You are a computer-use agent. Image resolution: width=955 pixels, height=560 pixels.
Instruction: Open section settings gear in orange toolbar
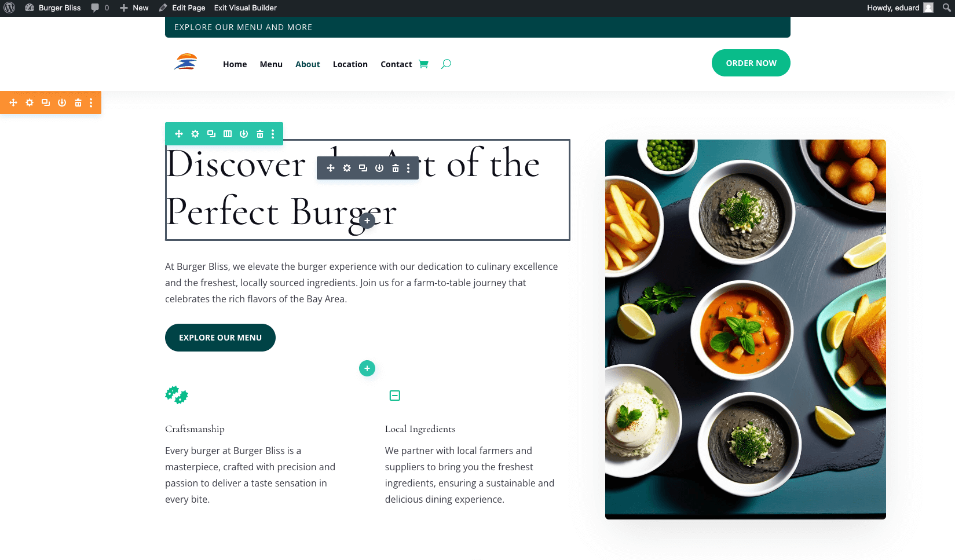coord(30,103)
